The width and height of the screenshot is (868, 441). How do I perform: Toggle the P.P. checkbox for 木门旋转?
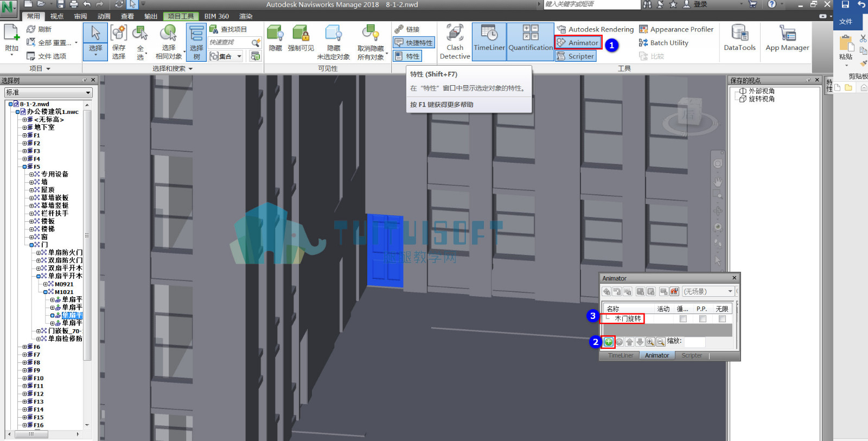point(703,319)
